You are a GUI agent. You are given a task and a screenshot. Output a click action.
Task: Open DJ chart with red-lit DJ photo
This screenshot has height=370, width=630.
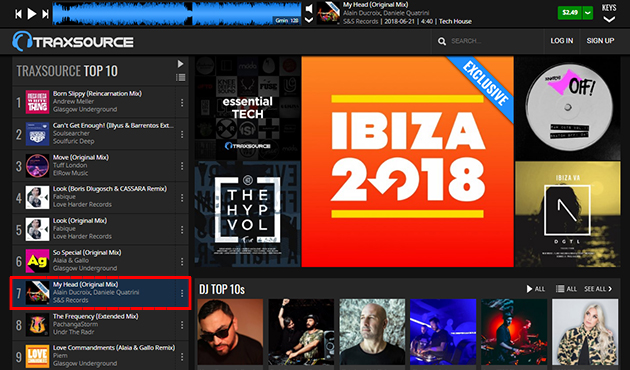(x=514, y=332)
